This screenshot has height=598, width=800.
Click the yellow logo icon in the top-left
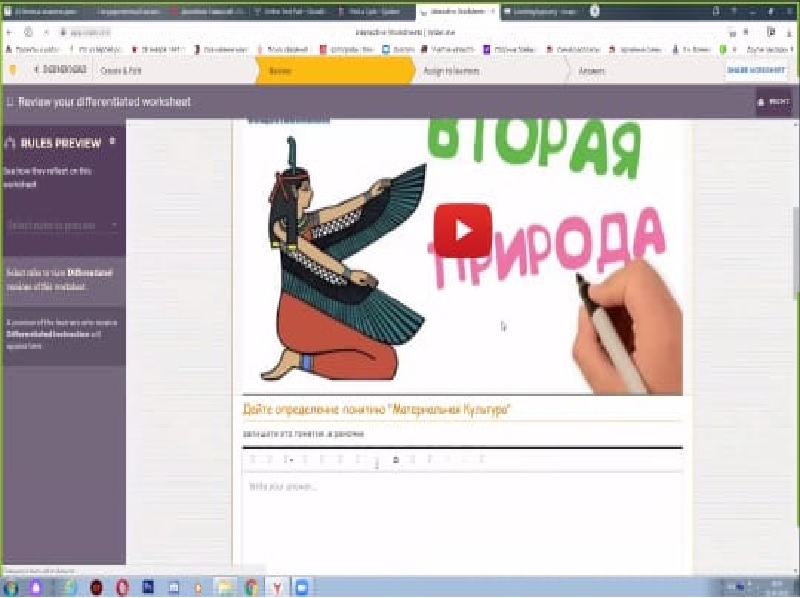click(x=13, y=70)
